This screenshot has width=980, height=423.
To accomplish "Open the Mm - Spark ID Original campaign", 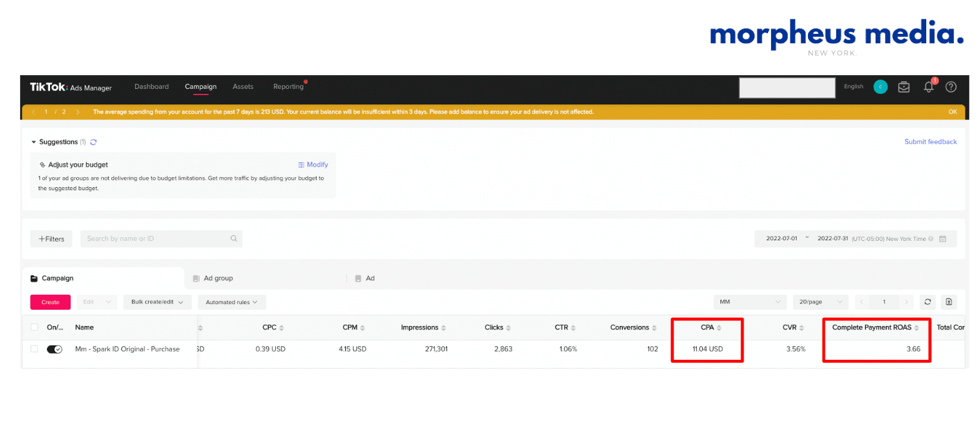I will 128,349.
